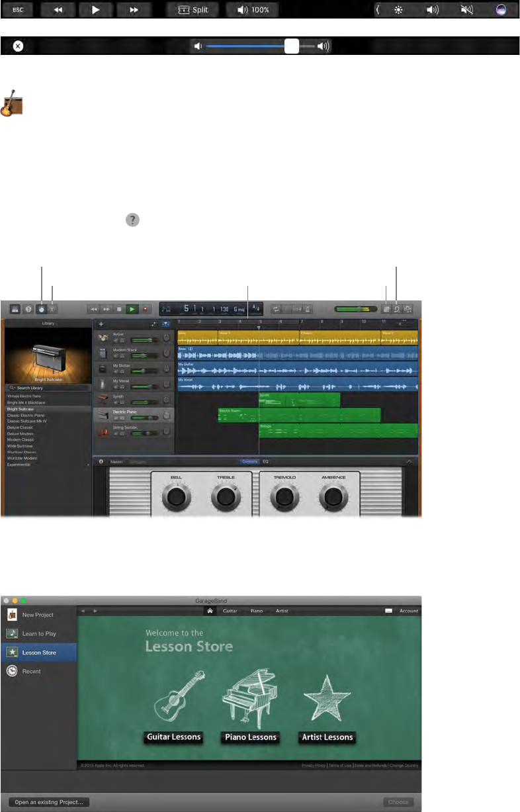Tap Split button on Touch Bar
Viewport: 520px width, 812px height.
point(193,10)
